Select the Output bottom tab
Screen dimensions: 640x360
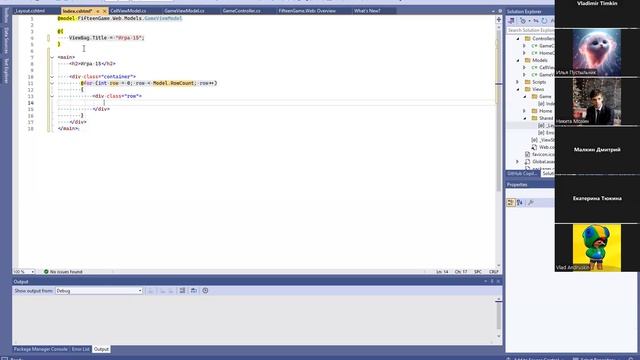click(x=101, y=349)
